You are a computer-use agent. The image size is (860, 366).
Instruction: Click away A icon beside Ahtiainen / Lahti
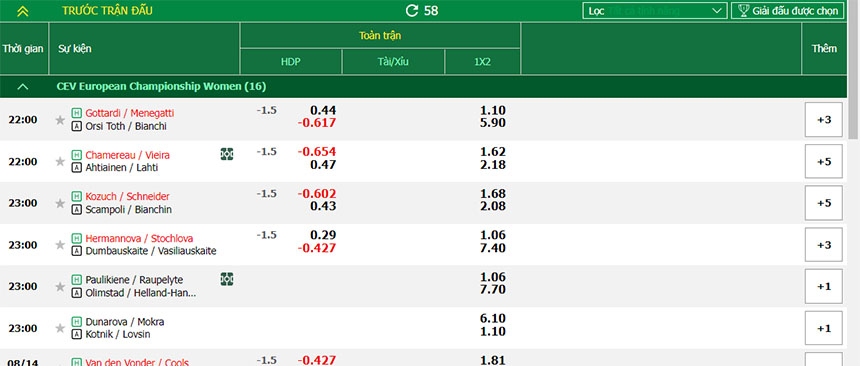[76, 168]
